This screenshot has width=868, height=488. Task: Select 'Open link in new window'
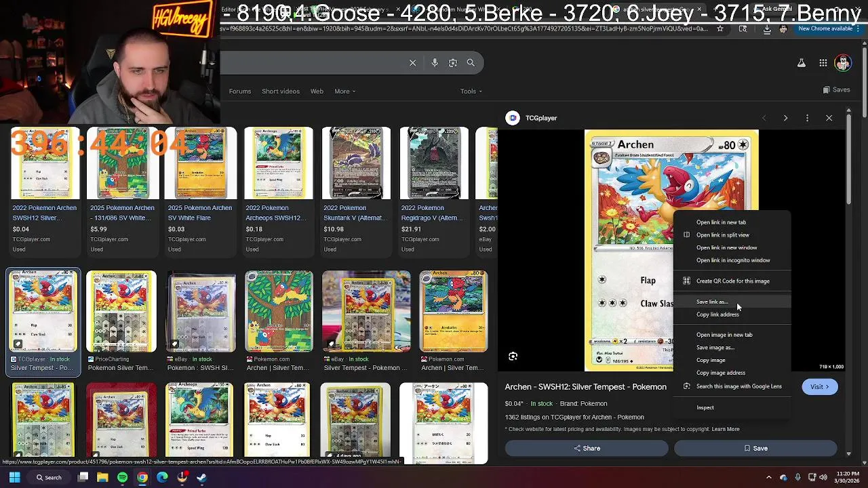733,248
